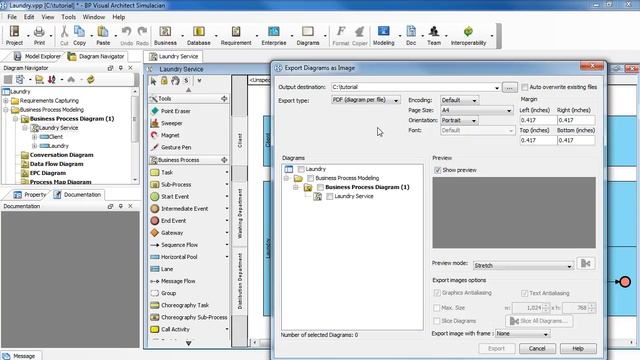This screenshot has height=360, width=640.
Task: Toggle the Slice Diagrams checkbox
Action: tap(437, 321)
